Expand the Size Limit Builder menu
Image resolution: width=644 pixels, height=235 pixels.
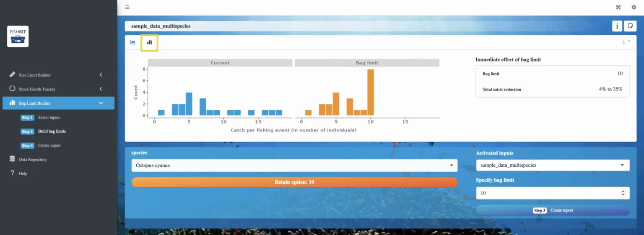(x=58, y=75)
